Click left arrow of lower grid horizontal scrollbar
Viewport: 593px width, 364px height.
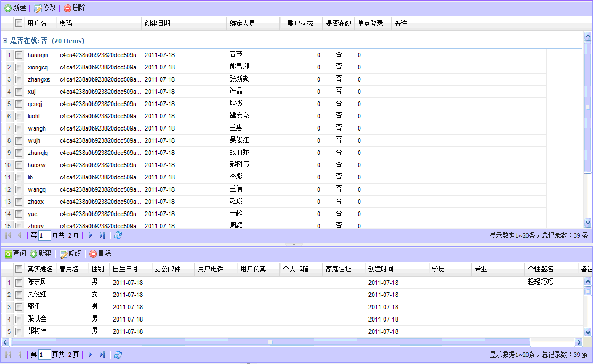[x=5, y=342]
